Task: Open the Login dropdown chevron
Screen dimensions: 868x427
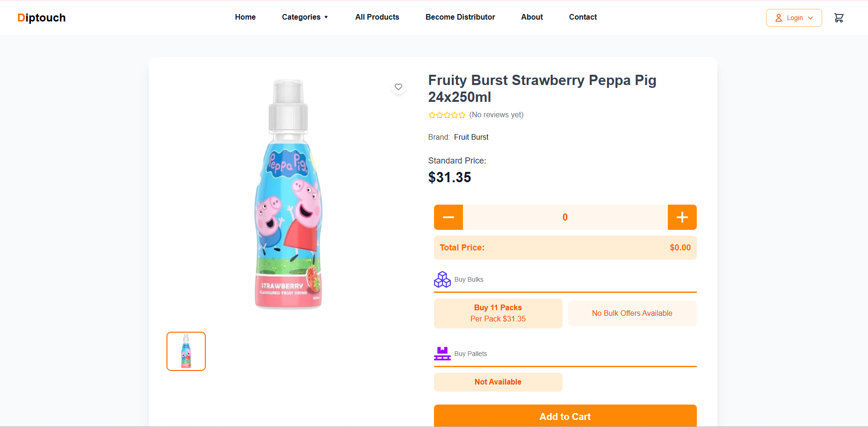Action: (811, 18)
